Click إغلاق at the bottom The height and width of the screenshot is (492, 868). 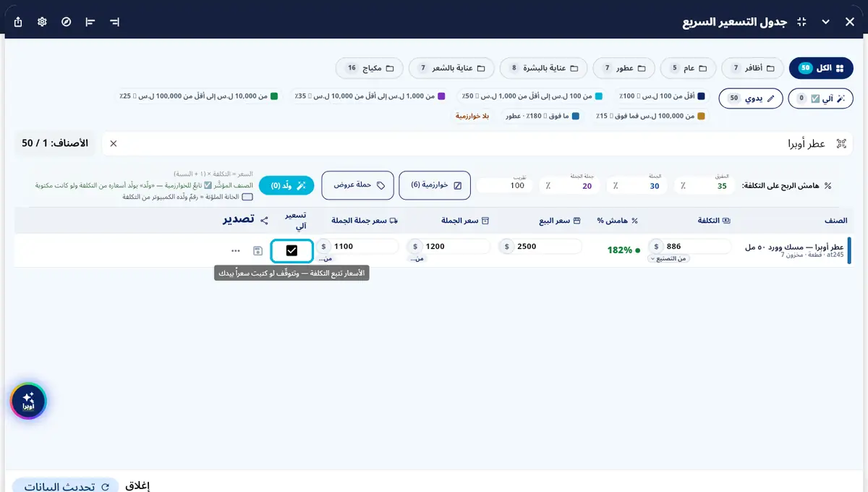coord(137,485)
